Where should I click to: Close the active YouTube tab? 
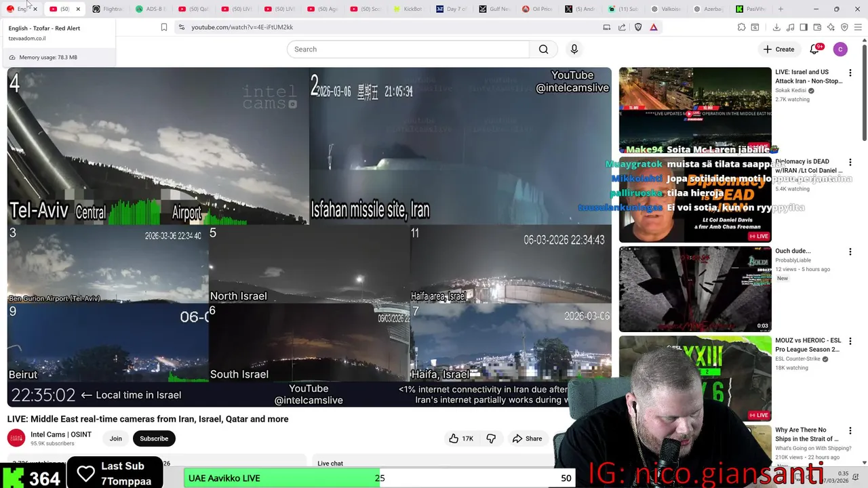pos(78,9)
